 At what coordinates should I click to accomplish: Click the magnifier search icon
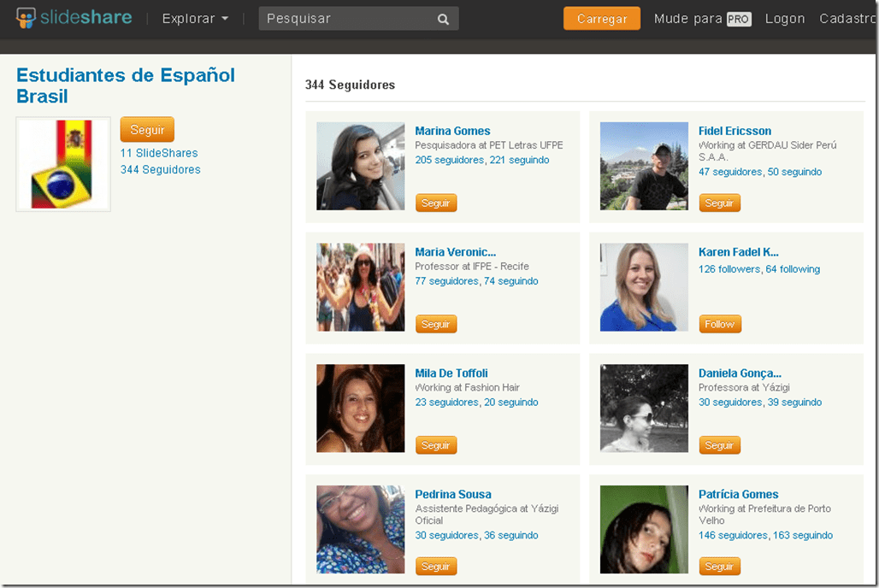(443, 18)
